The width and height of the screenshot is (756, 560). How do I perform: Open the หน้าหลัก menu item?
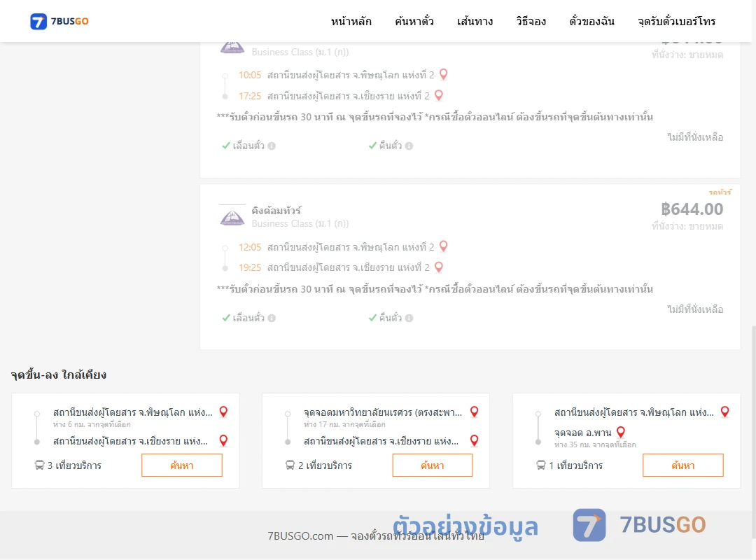pos(351,21)
